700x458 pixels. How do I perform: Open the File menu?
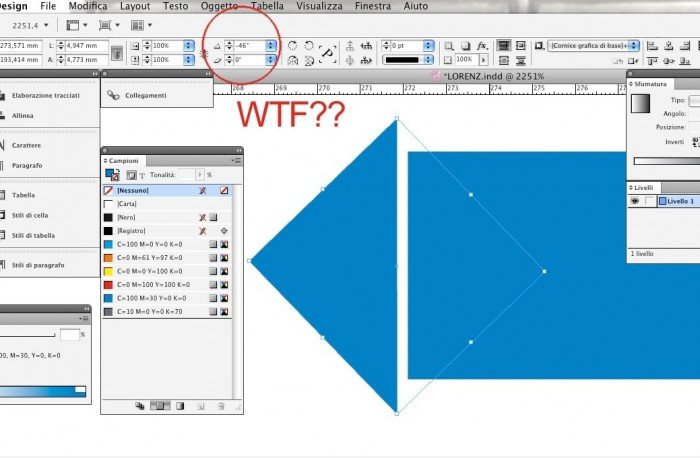(48, 6)
